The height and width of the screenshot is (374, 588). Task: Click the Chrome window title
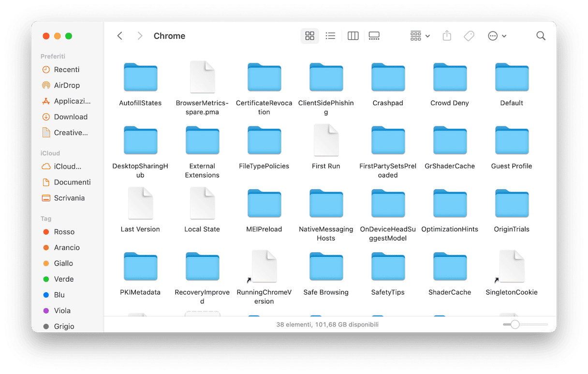(169, 36)
